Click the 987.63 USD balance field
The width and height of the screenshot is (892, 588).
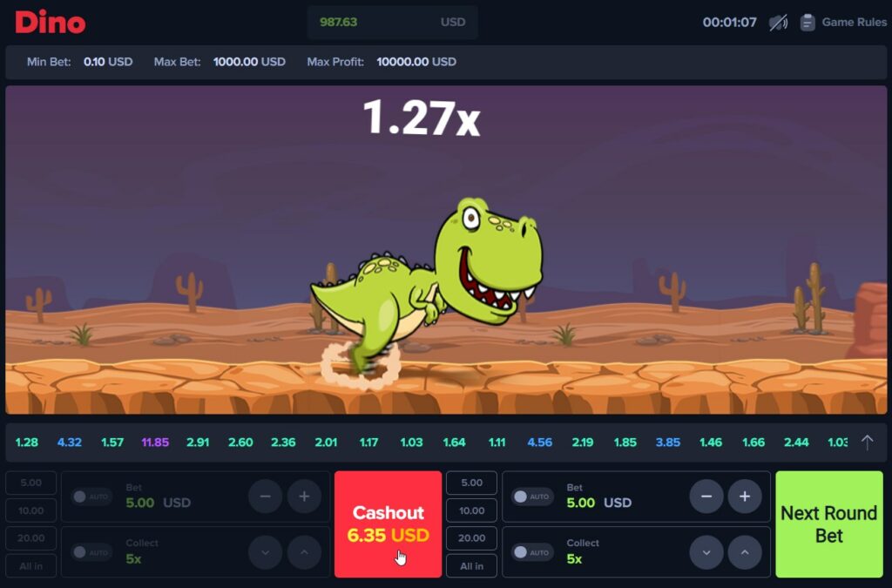(392, 23)
